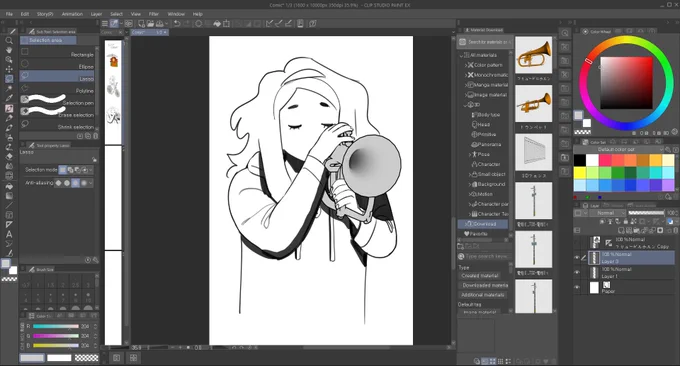
Task: Click the Downloaded material type tag
Action: (x=484, y=285)
